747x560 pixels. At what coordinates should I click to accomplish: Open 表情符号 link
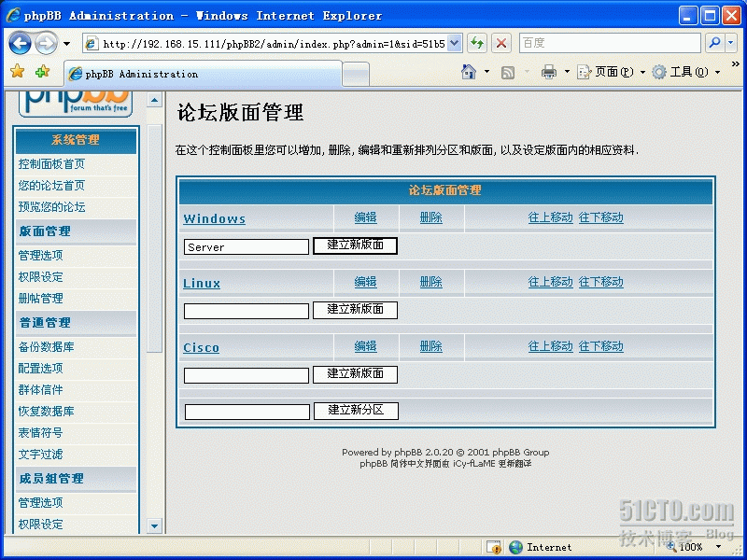[x=40, y=433]
